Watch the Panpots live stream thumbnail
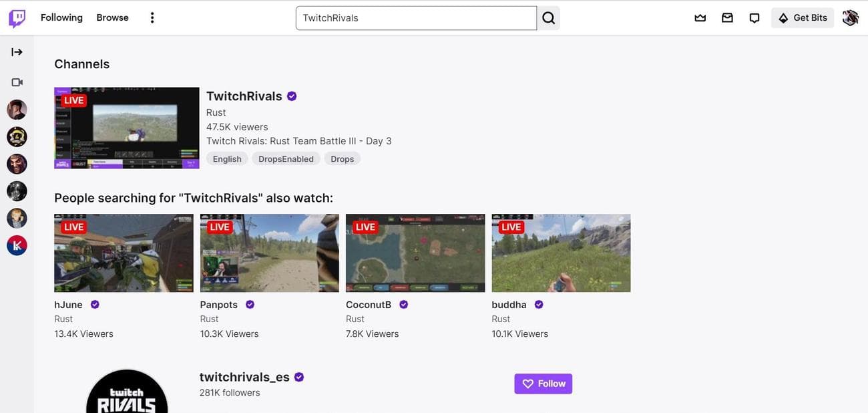 coord(269,253)
